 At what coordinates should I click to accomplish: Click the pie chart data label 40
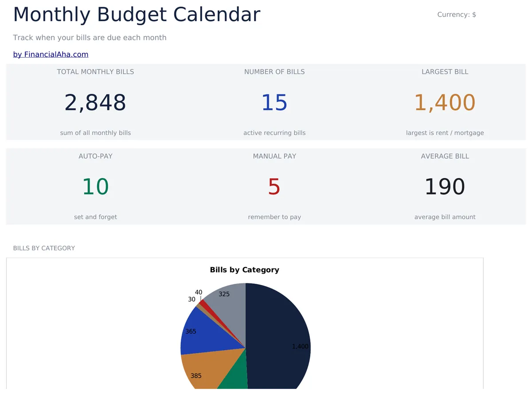[199, 293]
